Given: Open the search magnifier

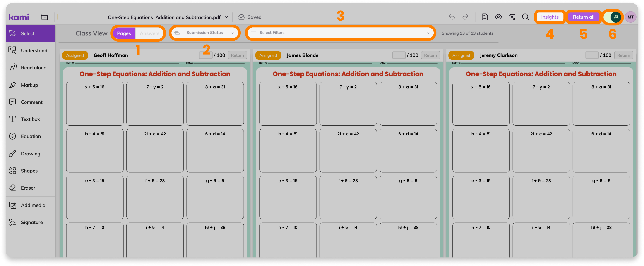Looking at the screenshot, I should (x=525, y=17).
